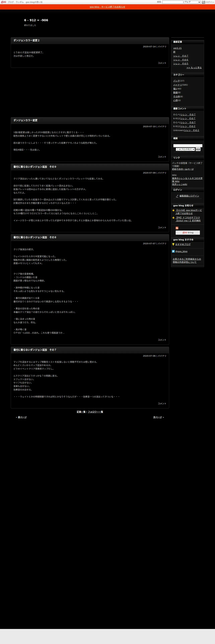Click 編集画面にログイン link

[189, 196]
